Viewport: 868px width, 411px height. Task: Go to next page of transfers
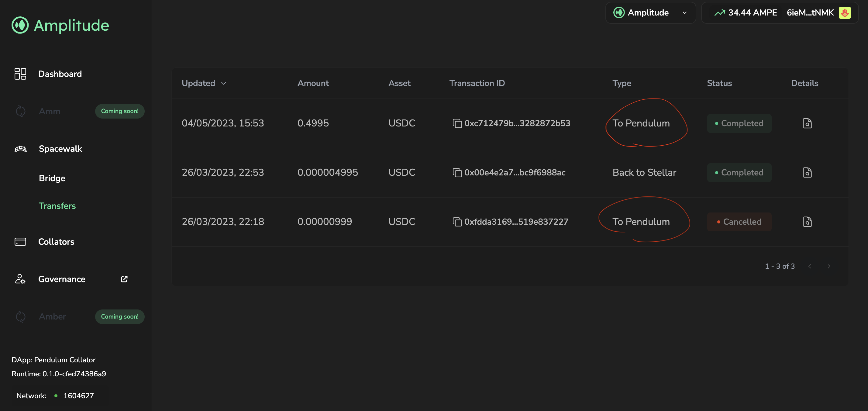click(x=828, y=266)
